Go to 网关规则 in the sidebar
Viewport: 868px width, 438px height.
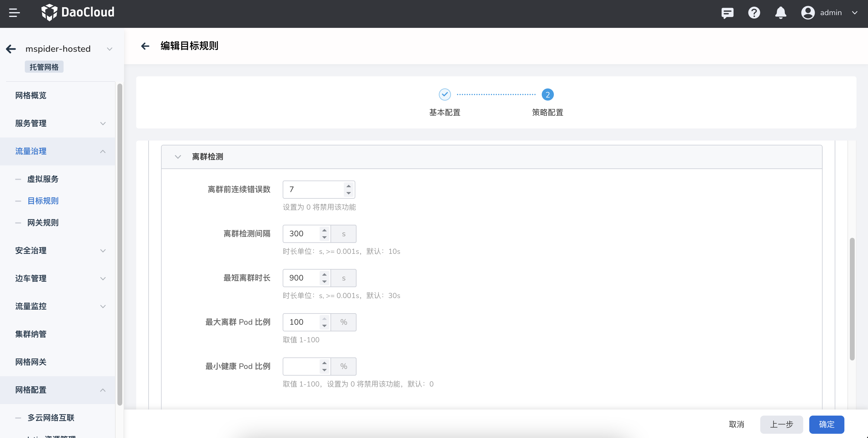coord(43,223)
